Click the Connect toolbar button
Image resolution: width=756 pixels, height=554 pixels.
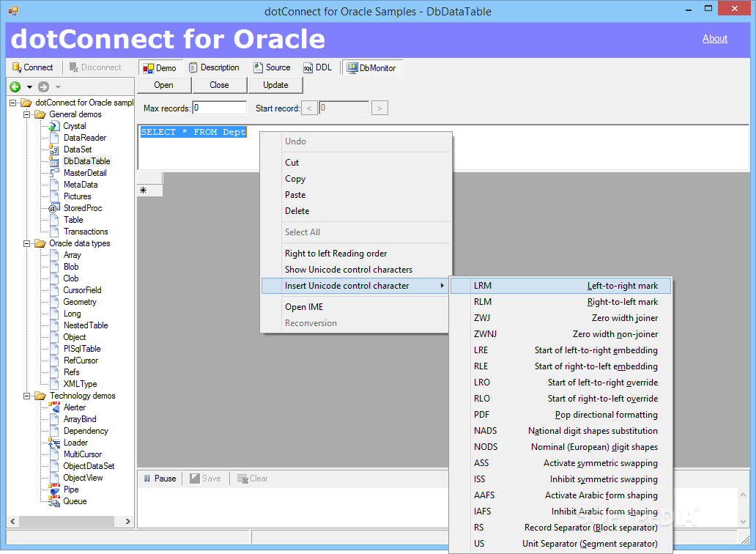coord(33,67)
